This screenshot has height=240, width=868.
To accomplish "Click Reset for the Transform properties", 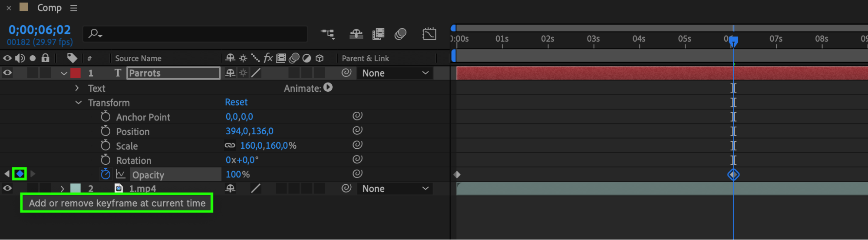I will [x=236, y=102].
